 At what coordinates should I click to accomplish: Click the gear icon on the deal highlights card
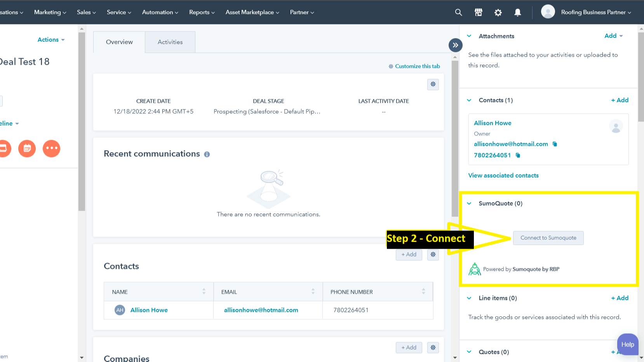(x=433, y=84)
